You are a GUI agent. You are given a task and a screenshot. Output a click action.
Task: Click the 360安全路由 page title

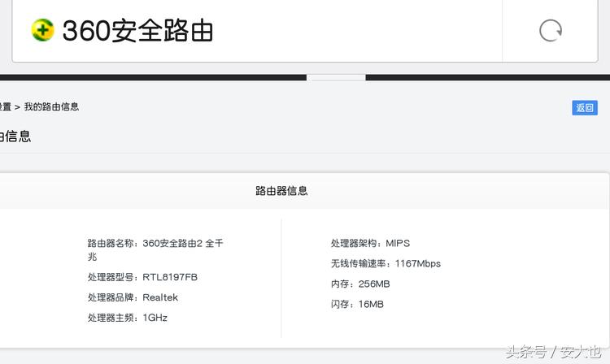(x=137, y=31)
